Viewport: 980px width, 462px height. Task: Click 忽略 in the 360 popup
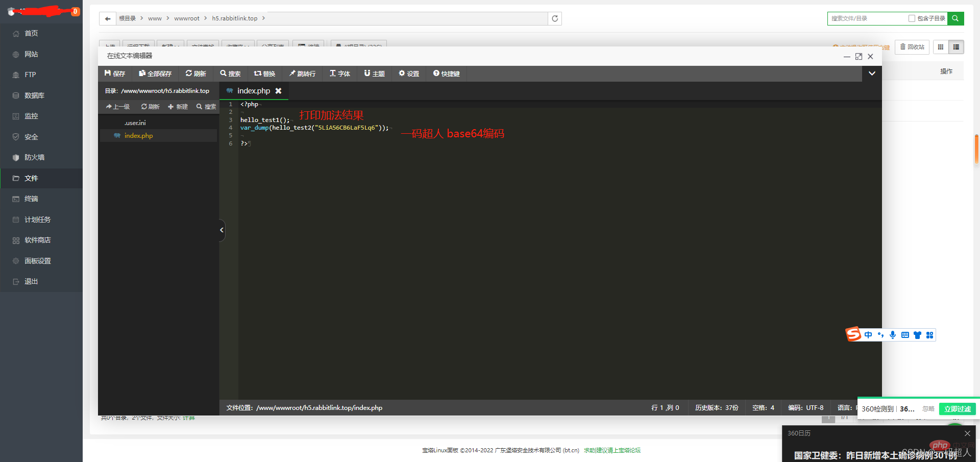point(928,409)
